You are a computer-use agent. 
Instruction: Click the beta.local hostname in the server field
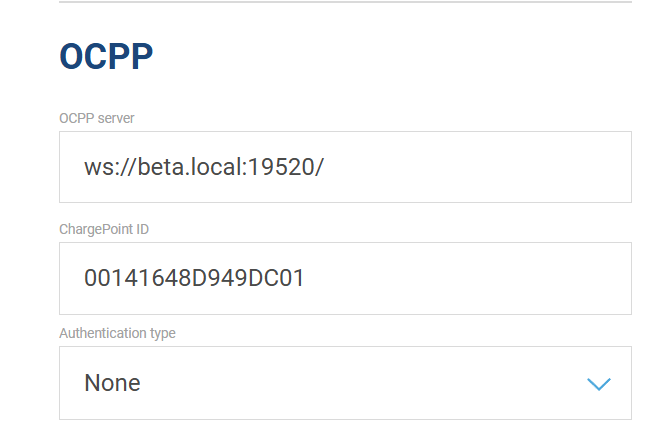click(190, 167)
